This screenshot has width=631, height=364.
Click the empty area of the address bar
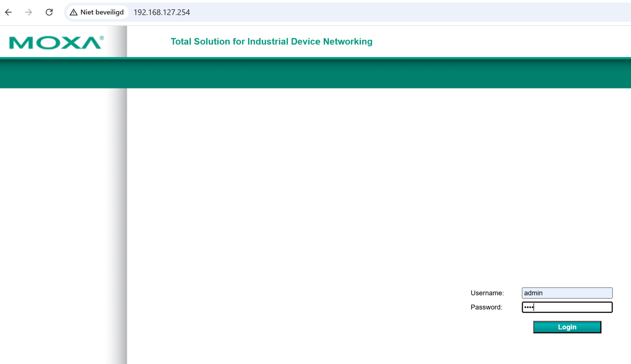click(376, 12)
